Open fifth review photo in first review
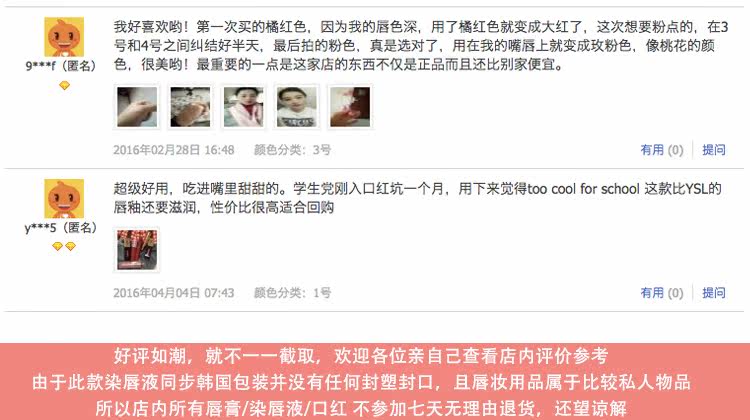The image size is (750, 420). (350, 107)
